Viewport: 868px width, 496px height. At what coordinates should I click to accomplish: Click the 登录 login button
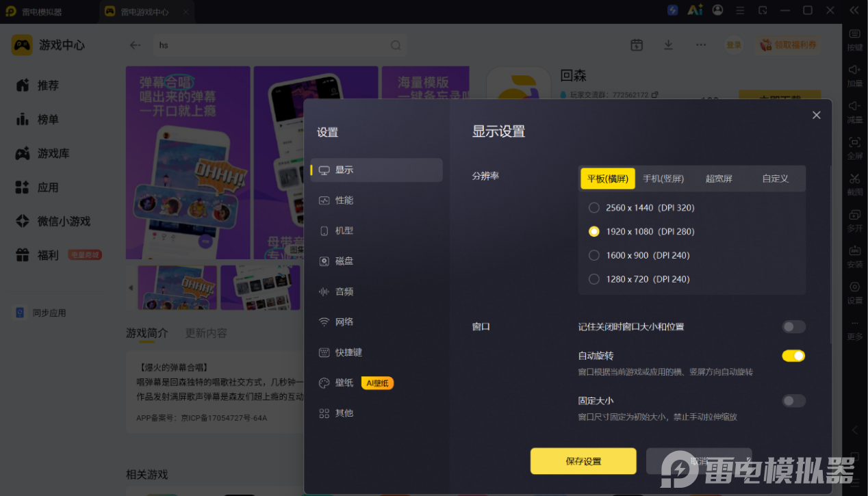(x=734, y=45)
